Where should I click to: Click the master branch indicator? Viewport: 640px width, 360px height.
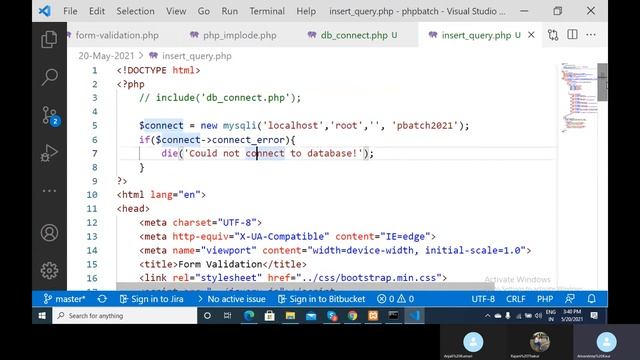click(64, 299)
